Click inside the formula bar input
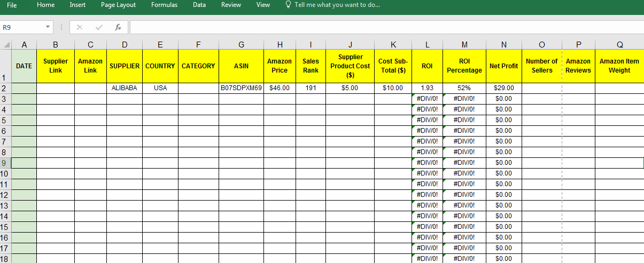The image size is (644, 263). coord(386,27)
